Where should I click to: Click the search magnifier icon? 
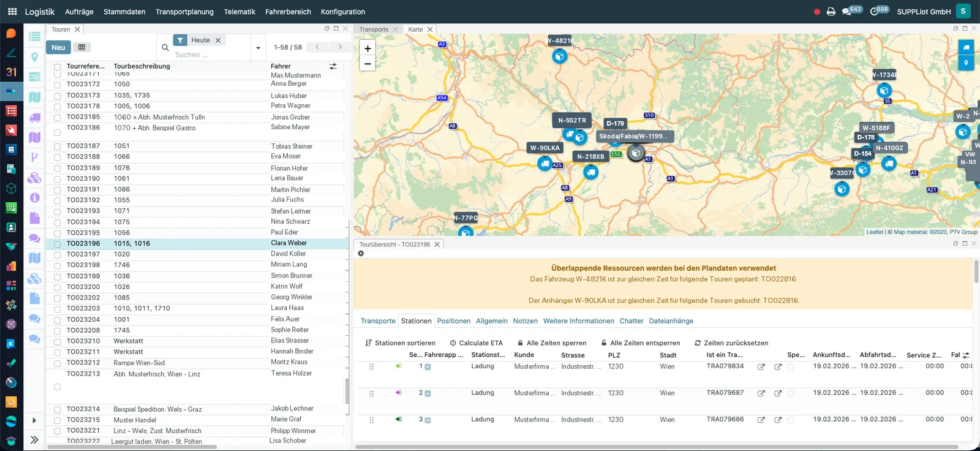click(x=165, y=47)
